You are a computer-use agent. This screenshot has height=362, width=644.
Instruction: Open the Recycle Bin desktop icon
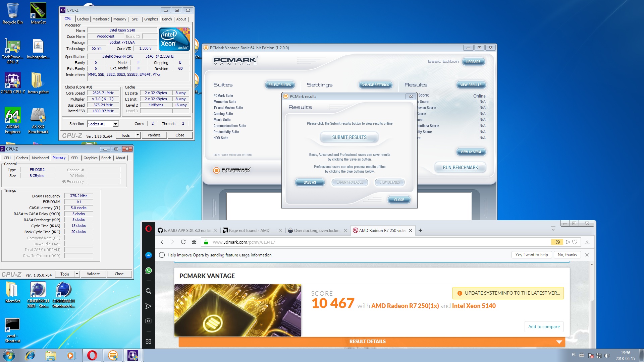point(12,13)
